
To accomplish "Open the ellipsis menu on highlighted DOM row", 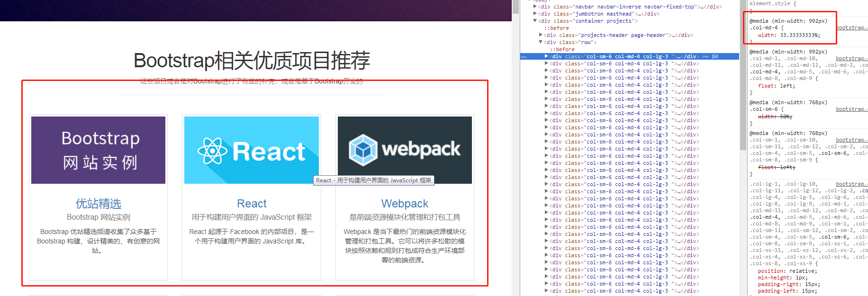I will pos(524,57).
